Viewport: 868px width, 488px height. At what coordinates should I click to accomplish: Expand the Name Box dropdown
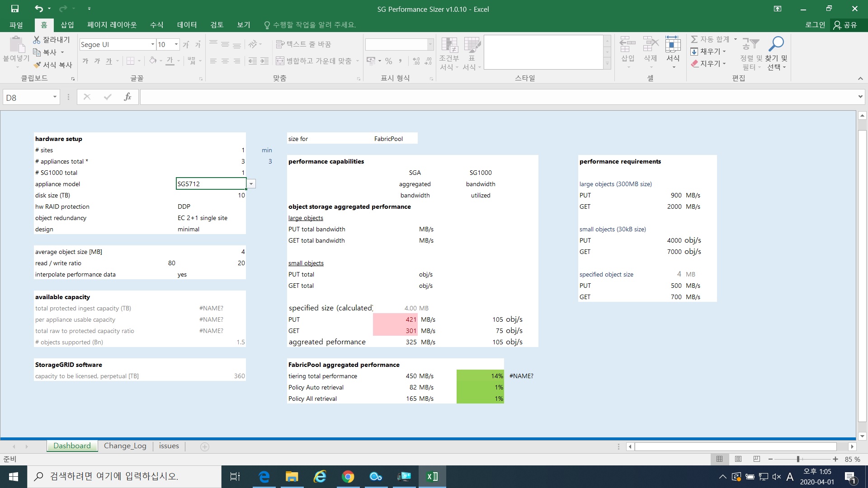pyautogui.click(x=55, y=97)
